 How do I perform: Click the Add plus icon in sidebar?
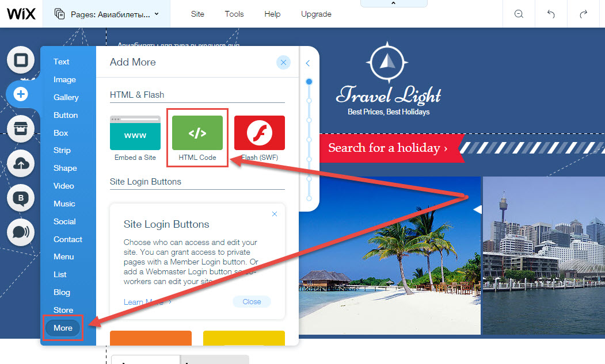[x=21, y=94]
